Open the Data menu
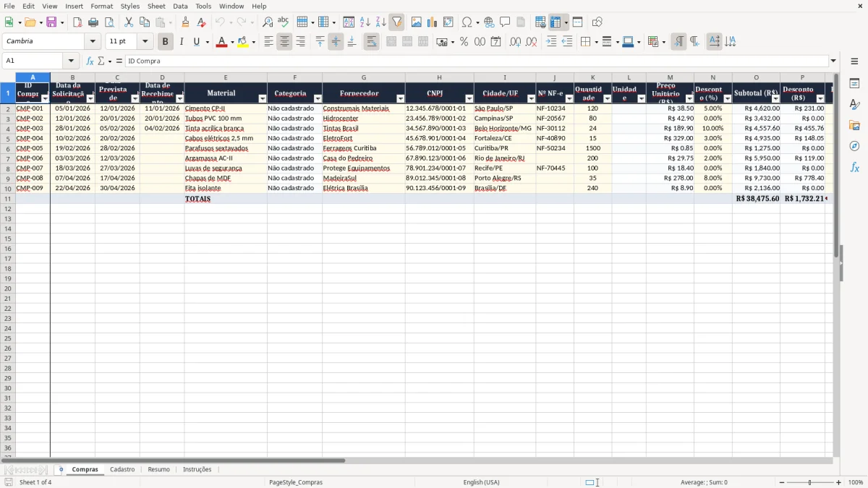The width and height of the screenshot is (868, 488). point(180,6)
